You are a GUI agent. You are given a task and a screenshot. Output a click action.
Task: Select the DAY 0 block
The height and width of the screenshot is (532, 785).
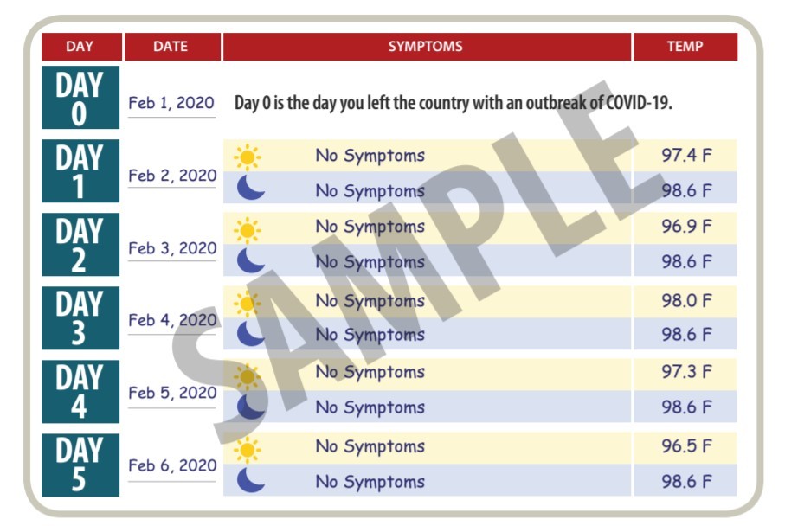[80, 97]
